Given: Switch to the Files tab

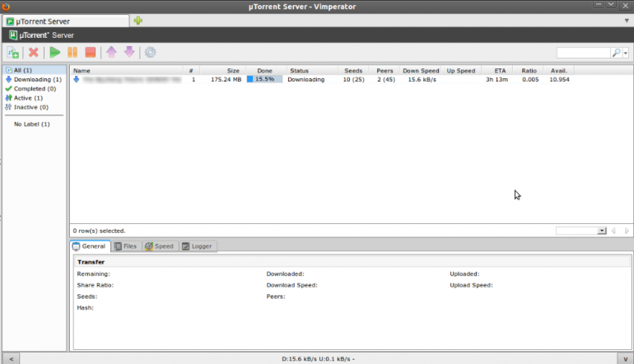Looking at the screenshot, I should coord(125,246).
